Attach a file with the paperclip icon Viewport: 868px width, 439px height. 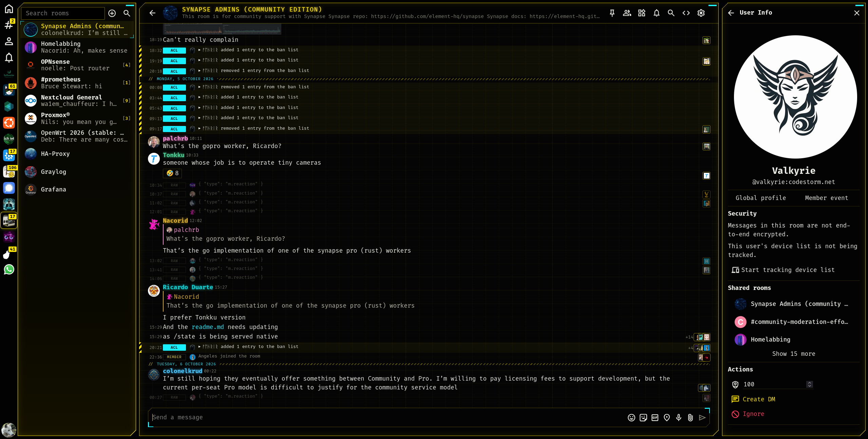(690, 418)
